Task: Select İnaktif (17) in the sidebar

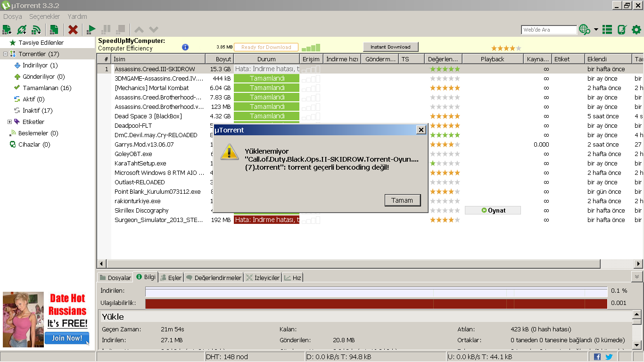Action: click(x=37, y=111)
